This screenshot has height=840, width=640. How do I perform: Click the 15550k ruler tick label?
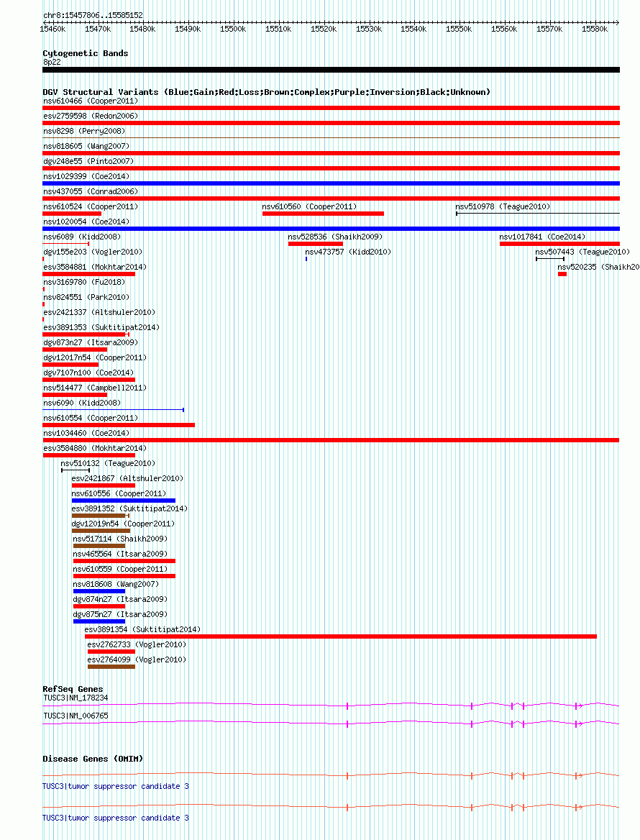[x=459, y=29]
